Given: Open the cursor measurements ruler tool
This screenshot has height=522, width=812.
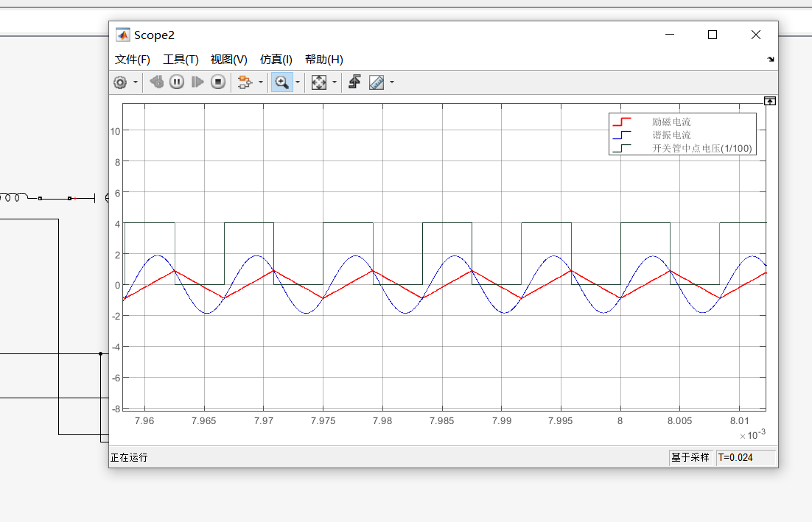Looking at the screenshot, I should coord(377,82).
